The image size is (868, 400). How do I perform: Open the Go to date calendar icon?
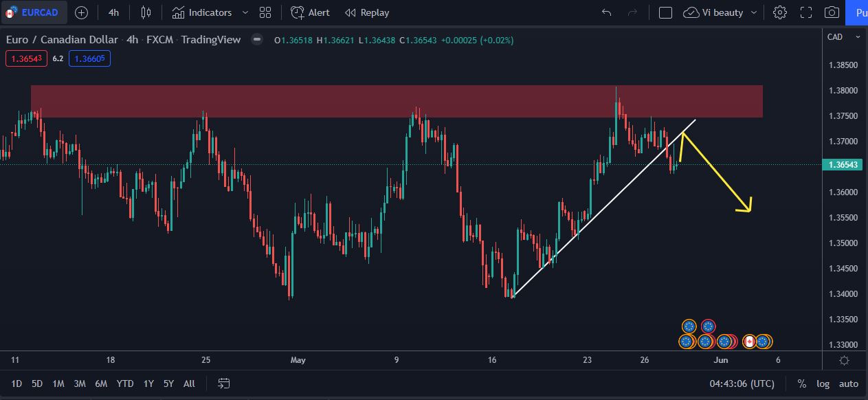tap(223, 384)
